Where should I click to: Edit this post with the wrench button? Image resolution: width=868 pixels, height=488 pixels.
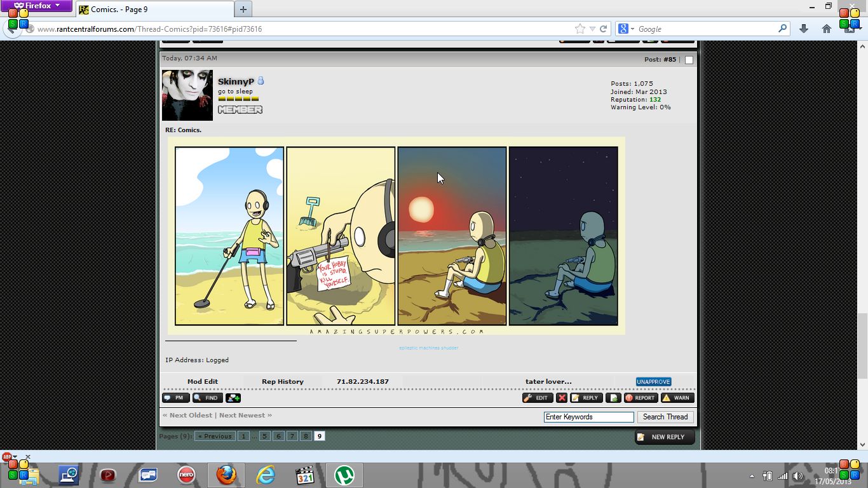tap(538, 398)
